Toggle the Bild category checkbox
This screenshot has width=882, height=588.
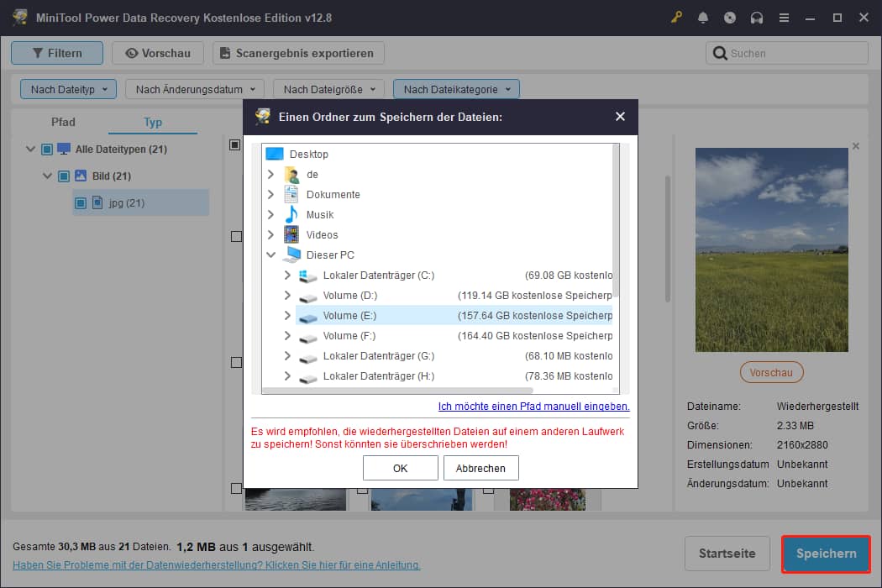click(x=64, y=176)
